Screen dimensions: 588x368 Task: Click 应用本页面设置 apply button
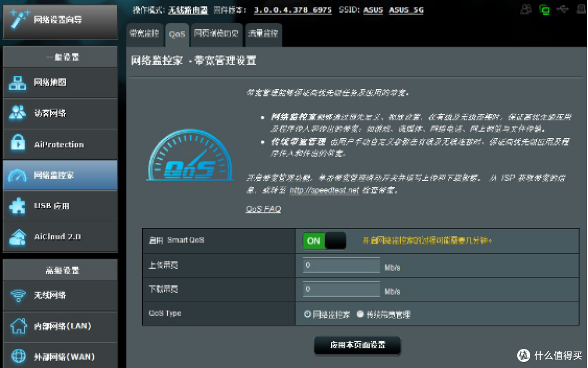357,345
